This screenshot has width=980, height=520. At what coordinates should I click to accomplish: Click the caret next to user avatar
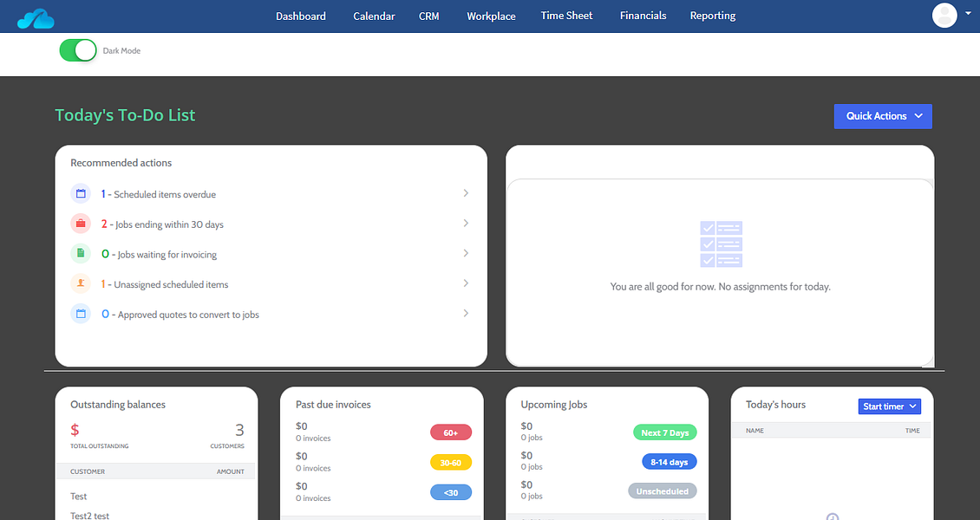[968, 14]
